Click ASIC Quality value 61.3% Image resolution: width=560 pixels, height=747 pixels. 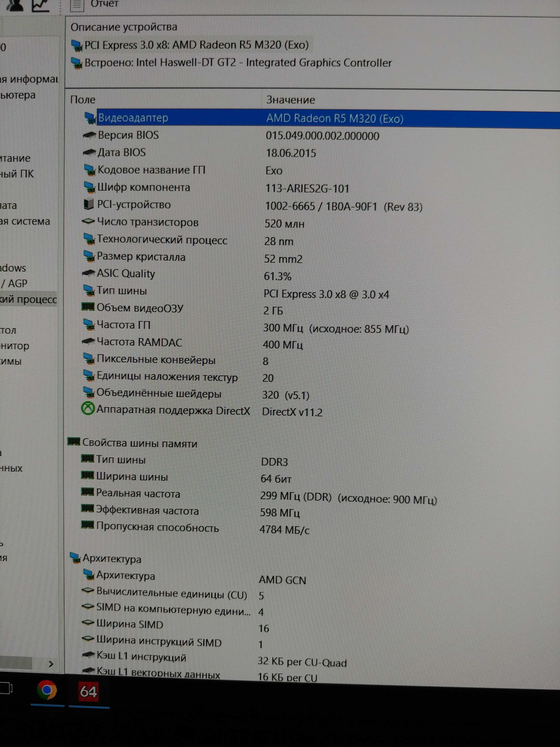pos(277,277)
